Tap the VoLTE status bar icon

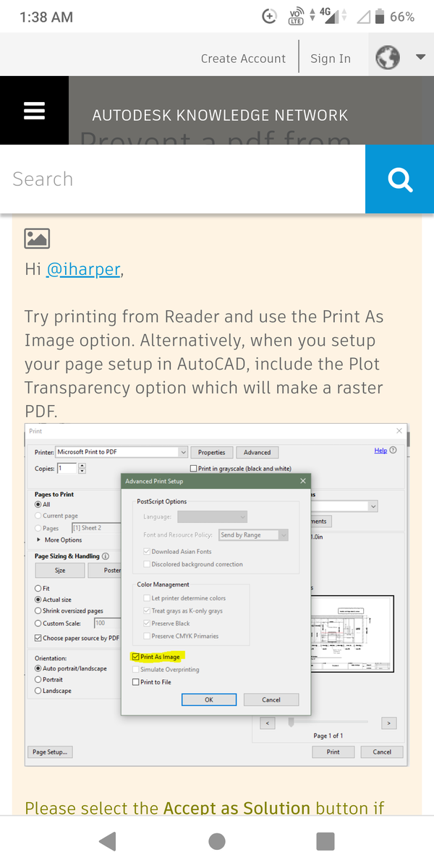click(296, 17)
